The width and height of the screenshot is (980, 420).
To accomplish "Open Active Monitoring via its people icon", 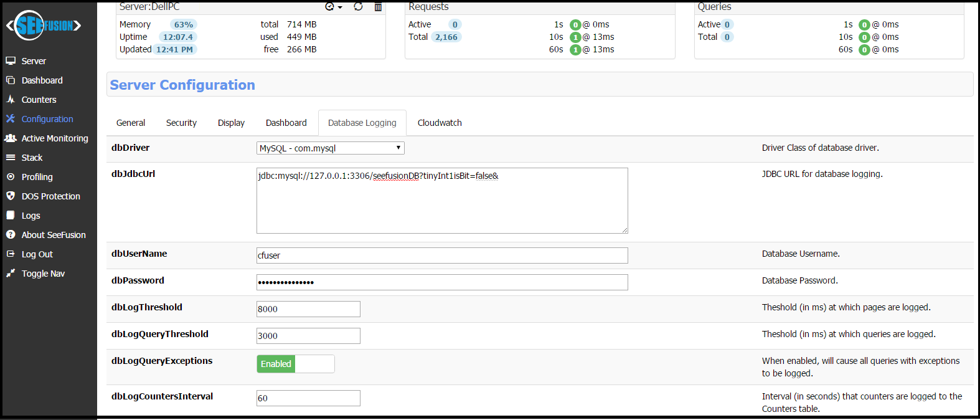I will tap(11, 138).
